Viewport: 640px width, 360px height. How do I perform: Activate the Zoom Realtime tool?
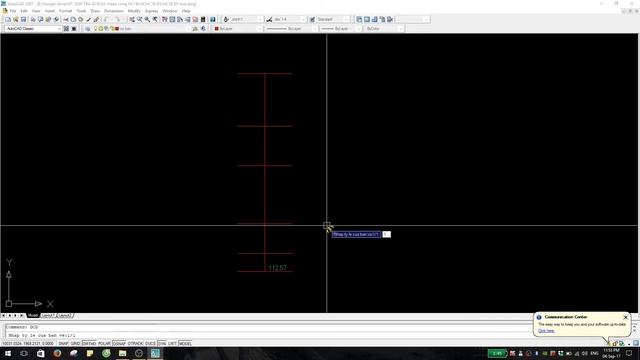click(x=139, y=19)
